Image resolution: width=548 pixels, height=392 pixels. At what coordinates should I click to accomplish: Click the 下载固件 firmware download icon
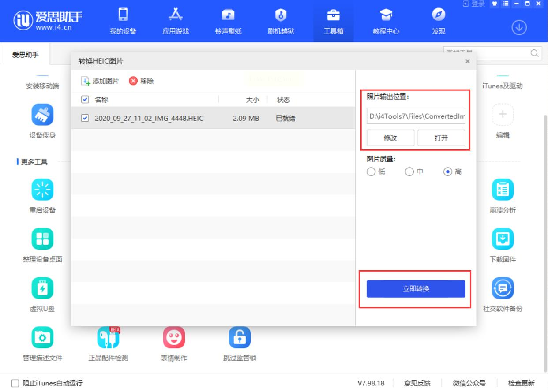click(x=503, y=239)
